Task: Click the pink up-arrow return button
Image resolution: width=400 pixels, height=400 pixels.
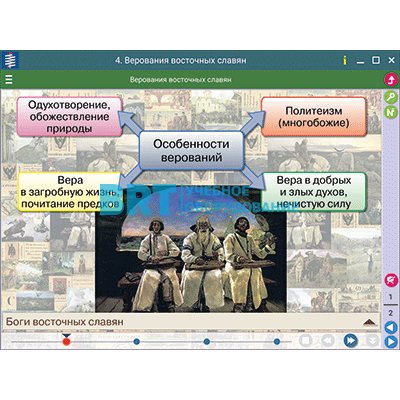Action: tap(391, 80)
